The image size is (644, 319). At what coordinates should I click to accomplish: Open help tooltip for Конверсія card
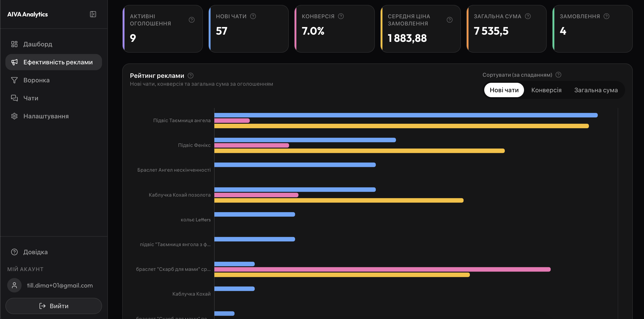[x=341, y=16]
